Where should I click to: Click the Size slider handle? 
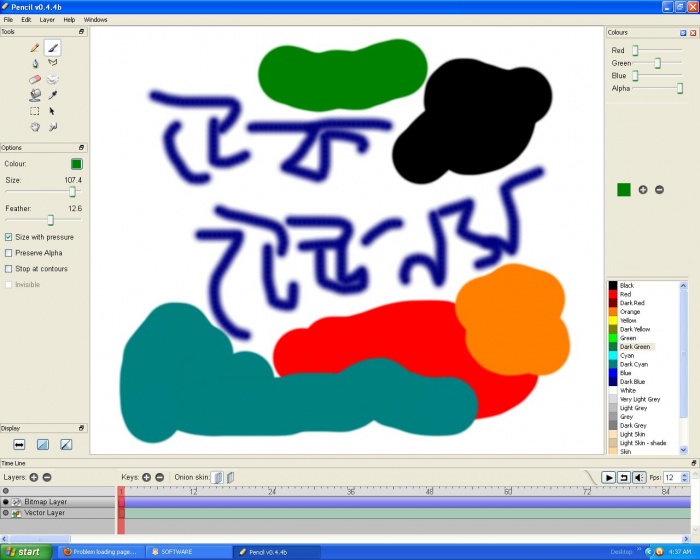point(72,192)
